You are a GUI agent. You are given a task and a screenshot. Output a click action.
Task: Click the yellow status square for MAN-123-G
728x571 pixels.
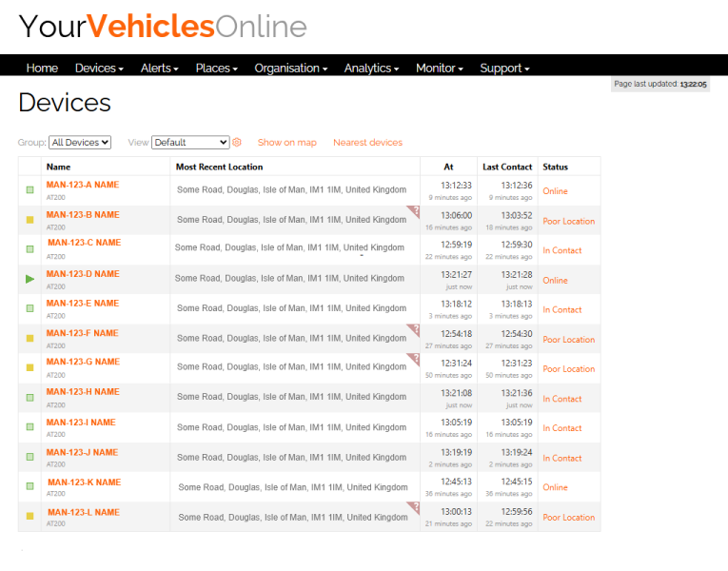(x=30, y=368)
